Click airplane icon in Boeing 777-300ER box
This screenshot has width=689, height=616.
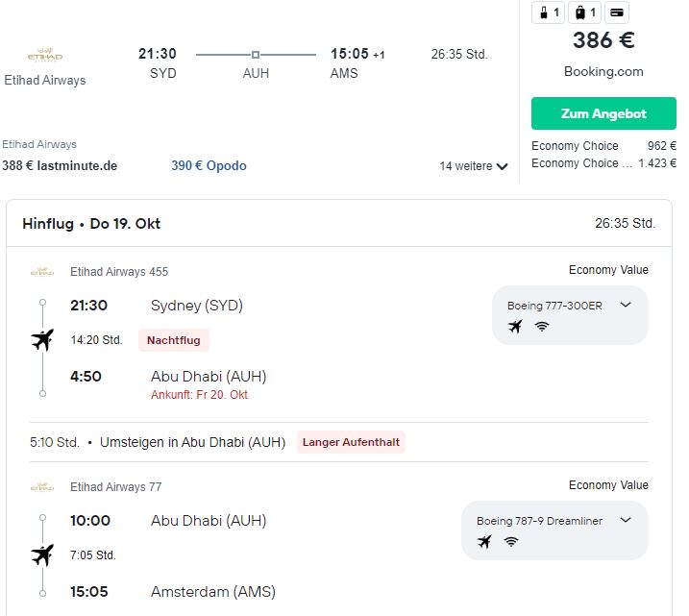[x=515, y=327]
